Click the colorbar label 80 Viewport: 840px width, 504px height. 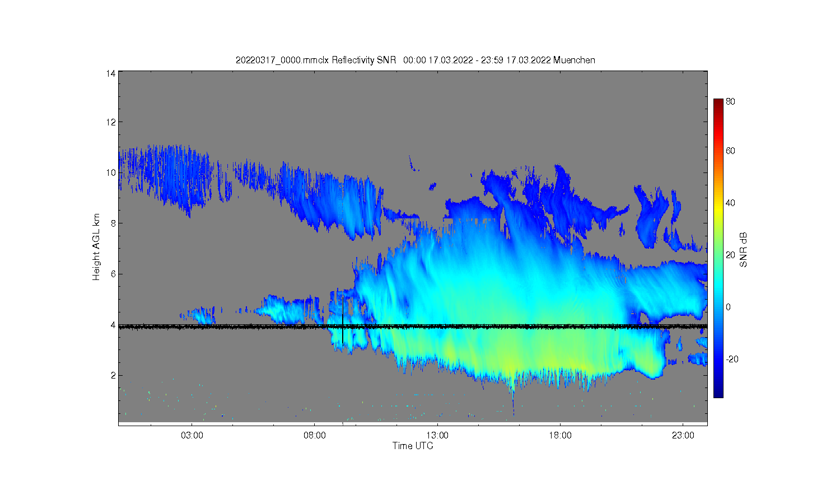coord(730,101)
